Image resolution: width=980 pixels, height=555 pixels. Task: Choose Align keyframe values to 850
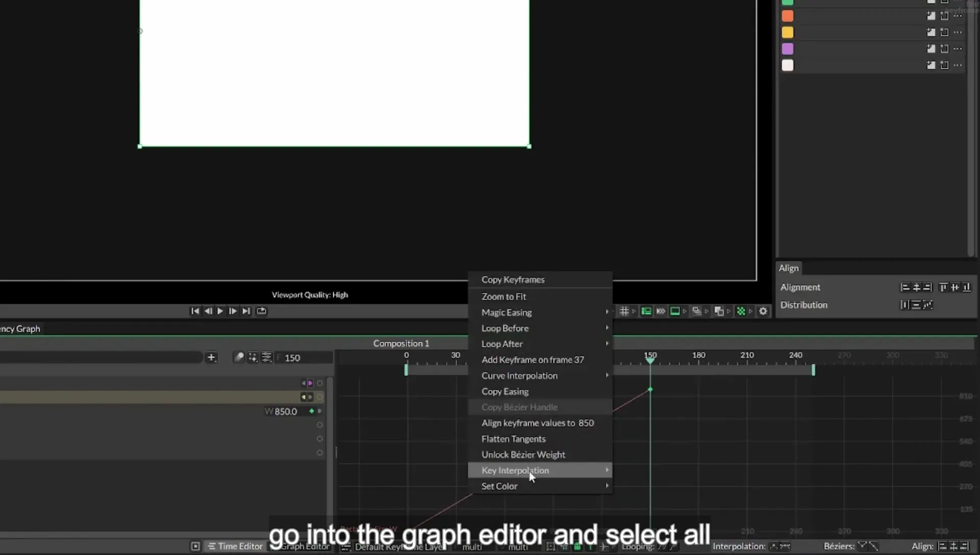(x=540, y=423)
